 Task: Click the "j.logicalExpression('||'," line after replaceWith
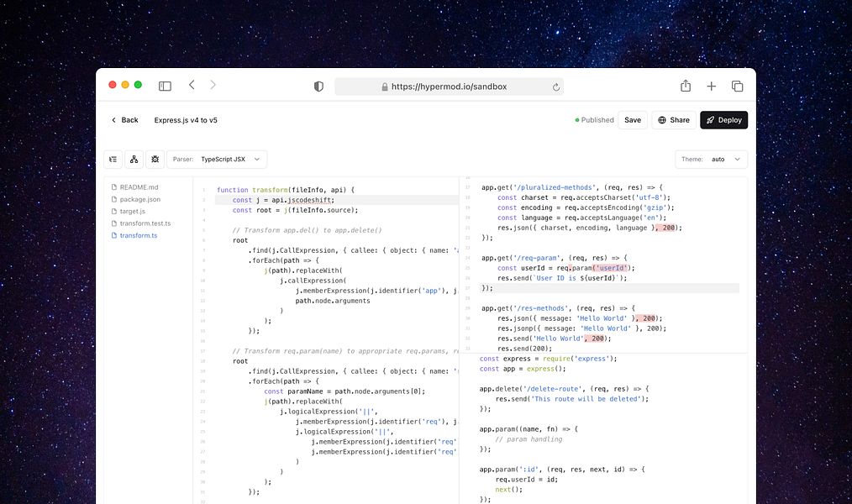(x=329, y=412)
